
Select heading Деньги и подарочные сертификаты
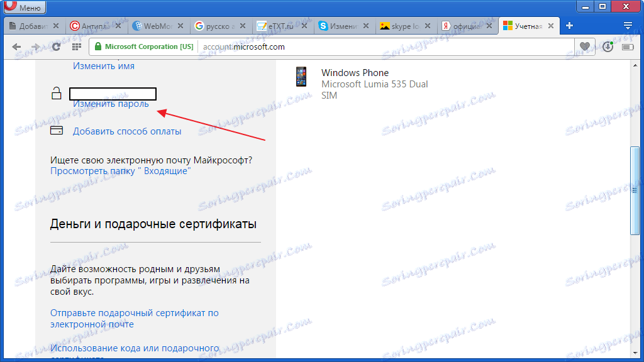[x=153, y=224]
